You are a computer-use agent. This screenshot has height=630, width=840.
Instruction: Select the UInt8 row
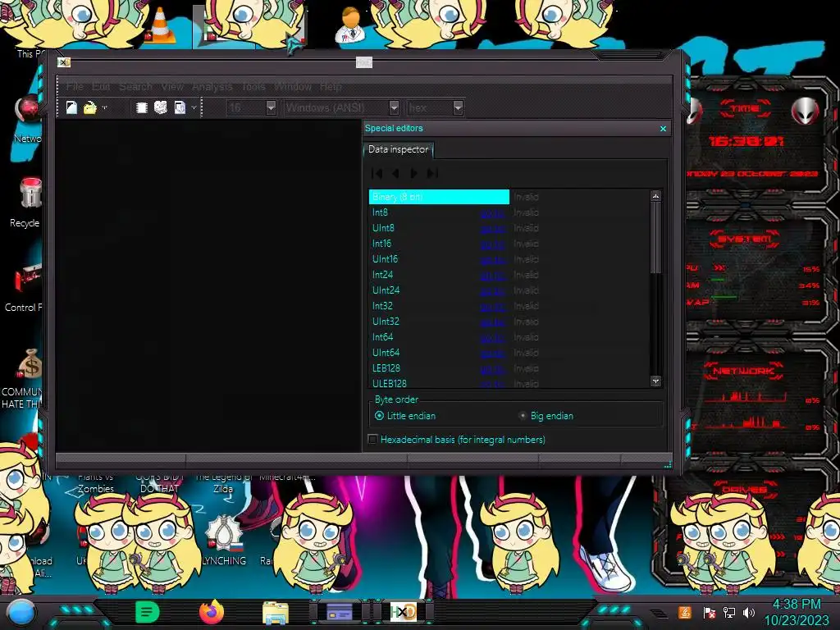pyautogui.click(x=509, y=228)
